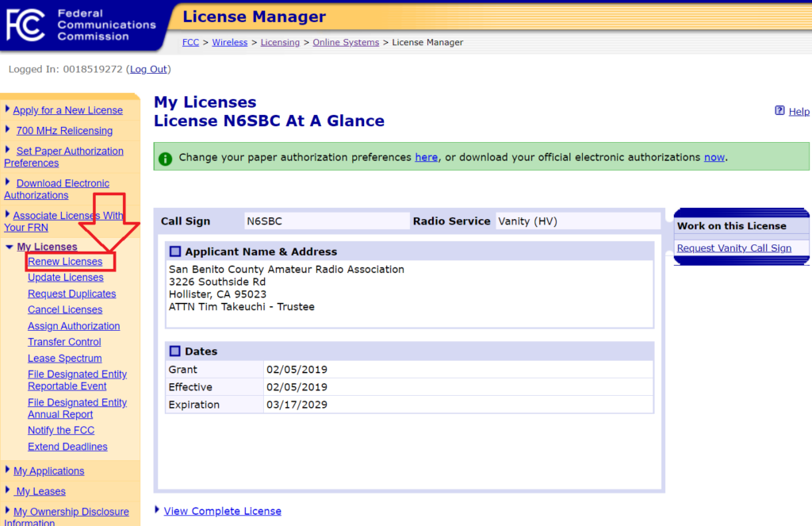Open My Leases
Viewport: 812px width, 526px height.
pos(40,491)
